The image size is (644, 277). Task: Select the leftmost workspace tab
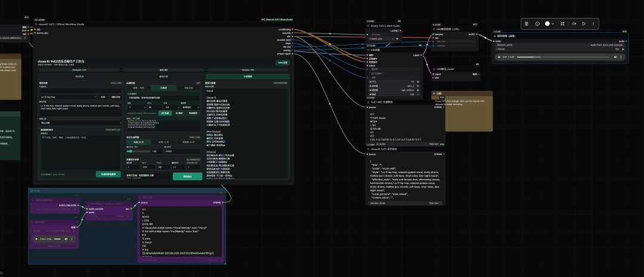(79, 76)
